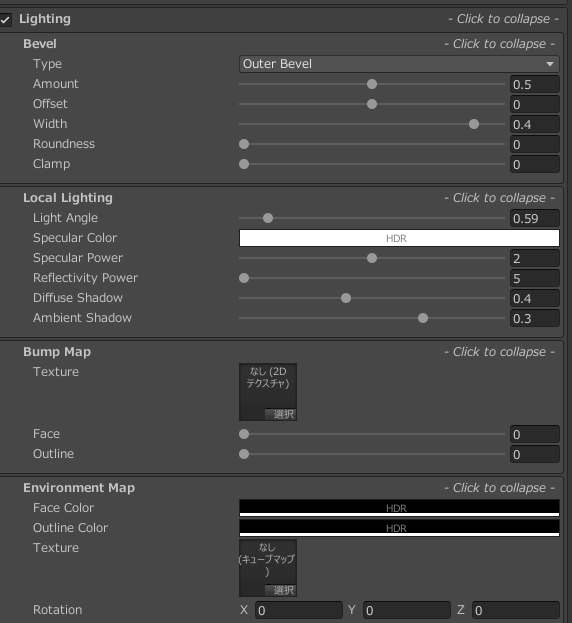Viewport: 572px width, 623px height.
Task: Click the Specular Color HDR swatch
Action: [399, 238]
